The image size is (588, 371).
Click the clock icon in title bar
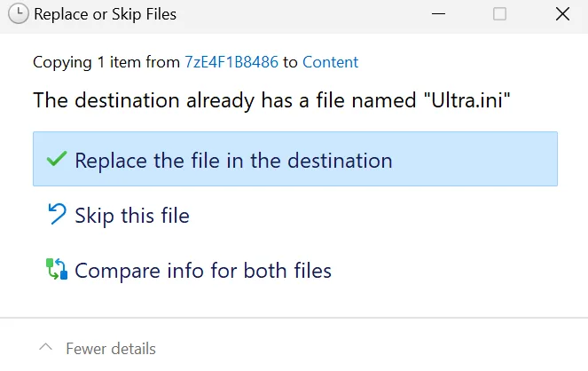tap(18, 14)
